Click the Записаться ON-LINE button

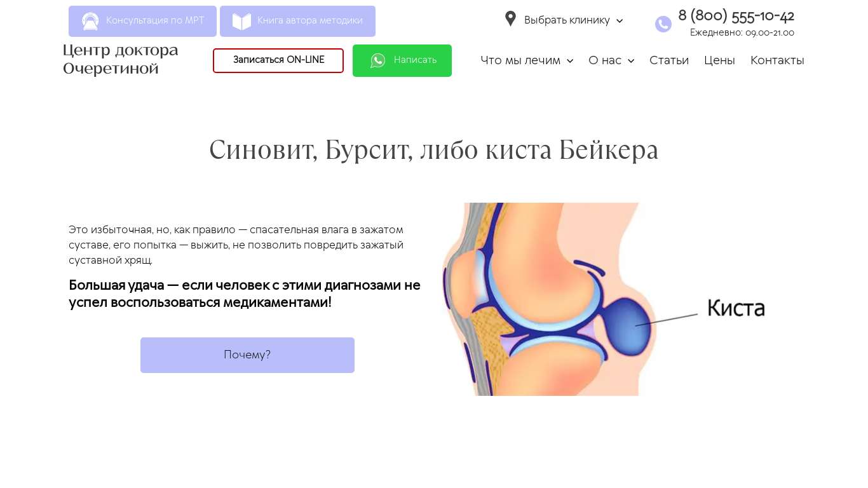(x=278, y=60)
